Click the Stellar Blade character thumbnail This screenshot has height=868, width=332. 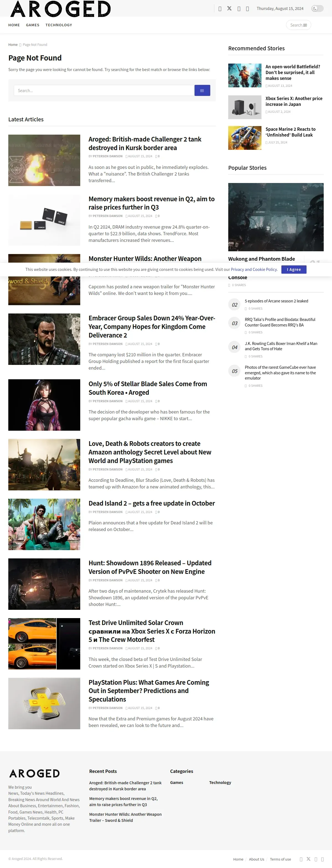coord(44,405)
